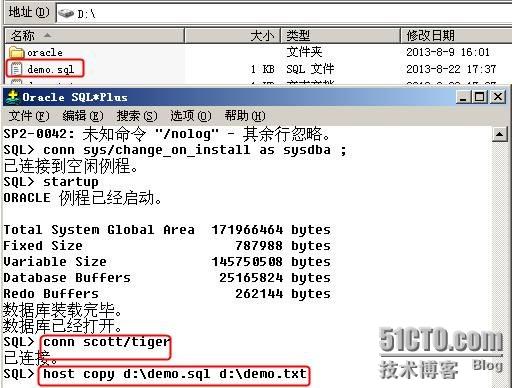This screenshot has width=512, height=388.
Task: Click the 文件夹 type cell
Action: pyautogui.click(x=304, y=52)
